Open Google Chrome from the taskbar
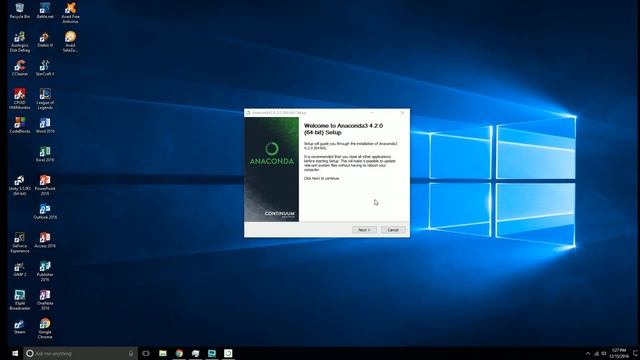The image size is (640, 360). point(179,353)
